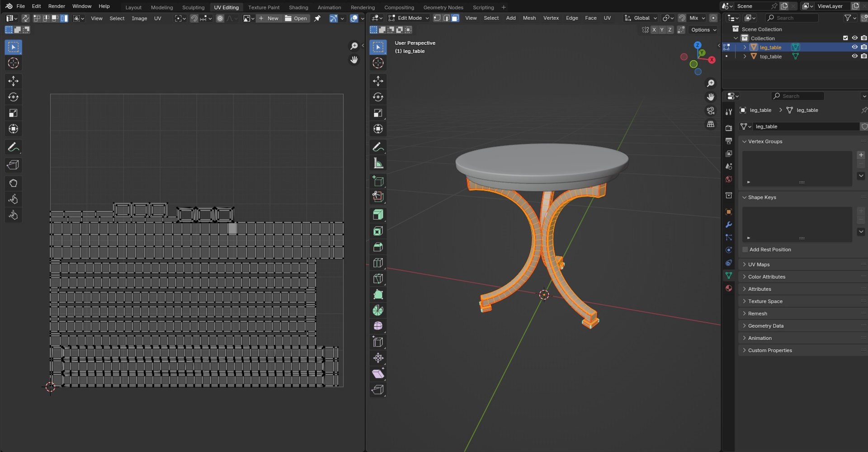Expand the UV Maps panel
868x452 pixels.
pyautogui.click(x=758, y=264)
